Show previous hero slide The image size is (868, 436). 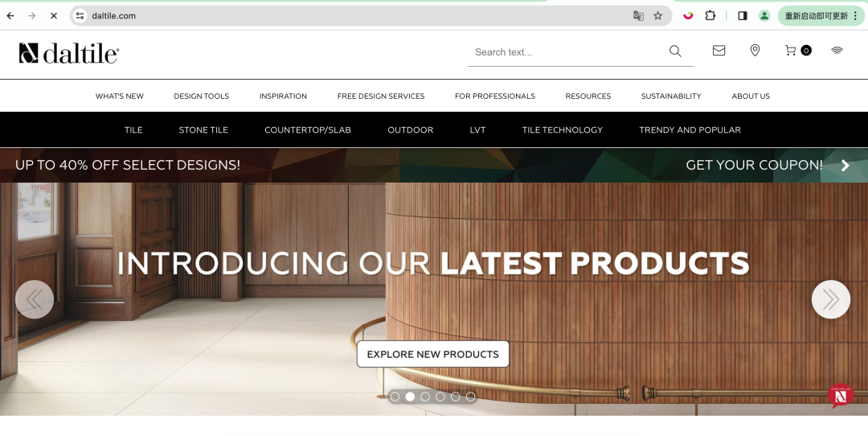tap(35, 300)
